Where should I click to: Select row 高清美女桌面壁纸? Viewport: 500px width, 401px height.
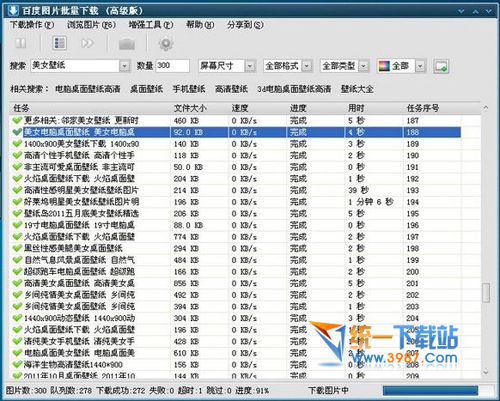236,283
